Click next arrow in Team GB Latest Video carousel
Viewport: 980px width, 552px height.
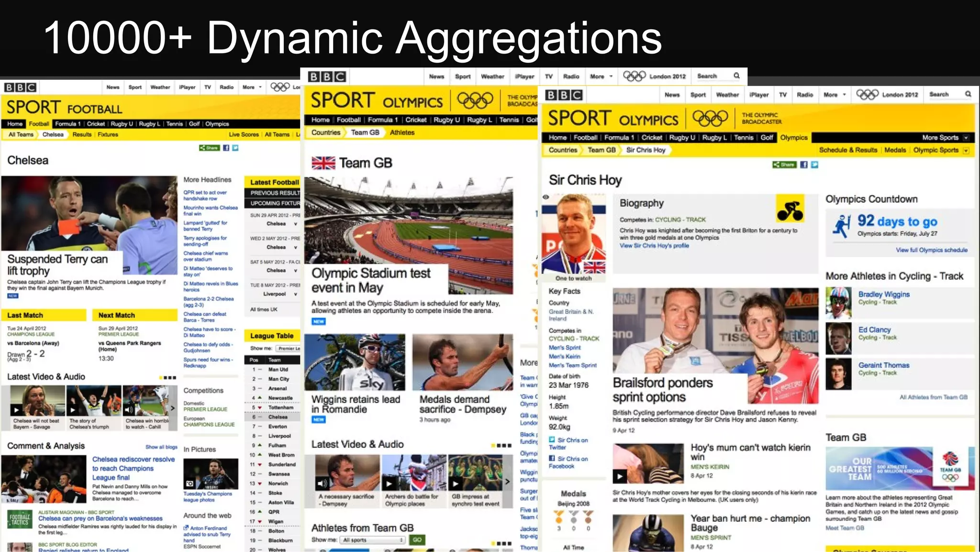508,482
